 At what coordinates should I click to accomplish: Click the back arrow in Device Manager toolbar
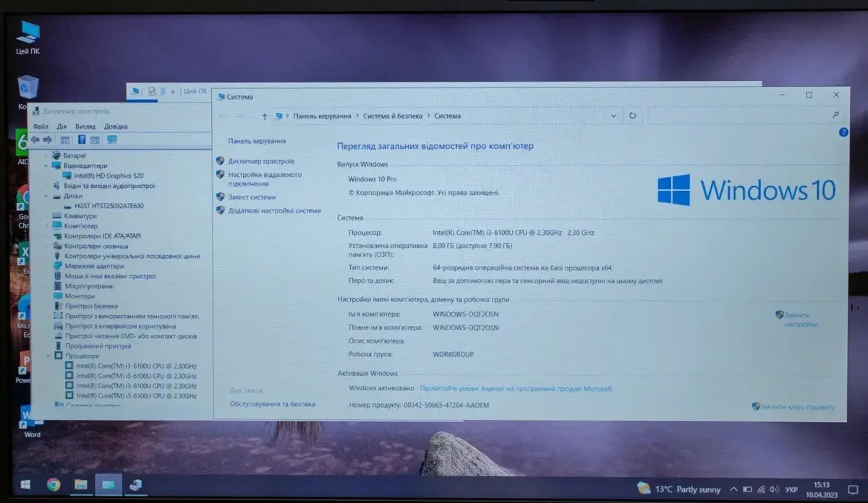click(x=35, y=139)
